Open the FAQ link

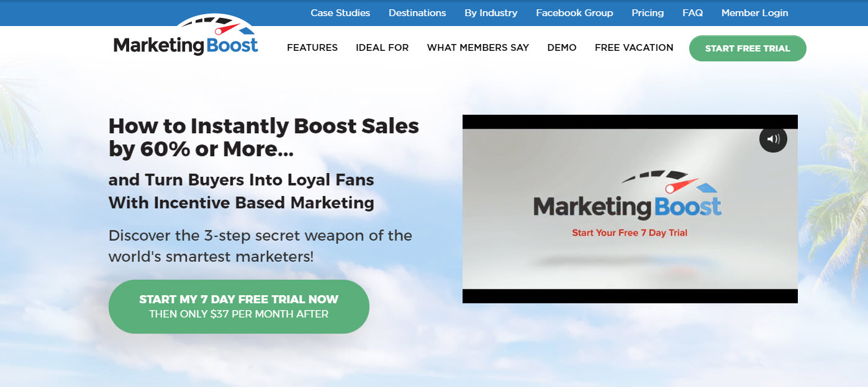click(692, 12)
